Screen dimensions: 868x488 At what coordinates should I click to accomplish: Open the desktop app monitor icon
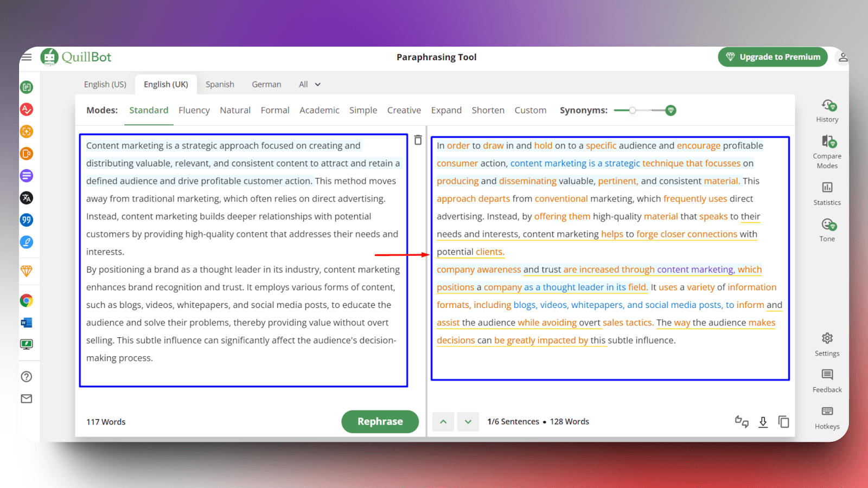[27, 344]
